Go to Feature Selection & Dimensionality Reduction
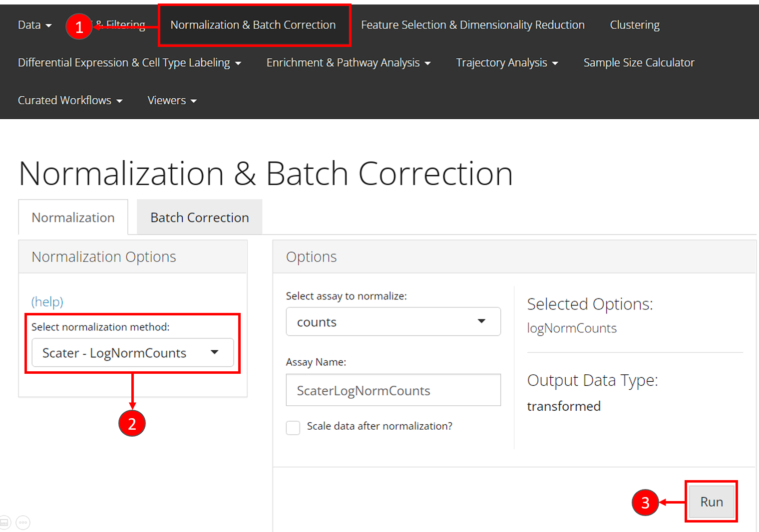The image size is (759, 532). coord(472,25)
